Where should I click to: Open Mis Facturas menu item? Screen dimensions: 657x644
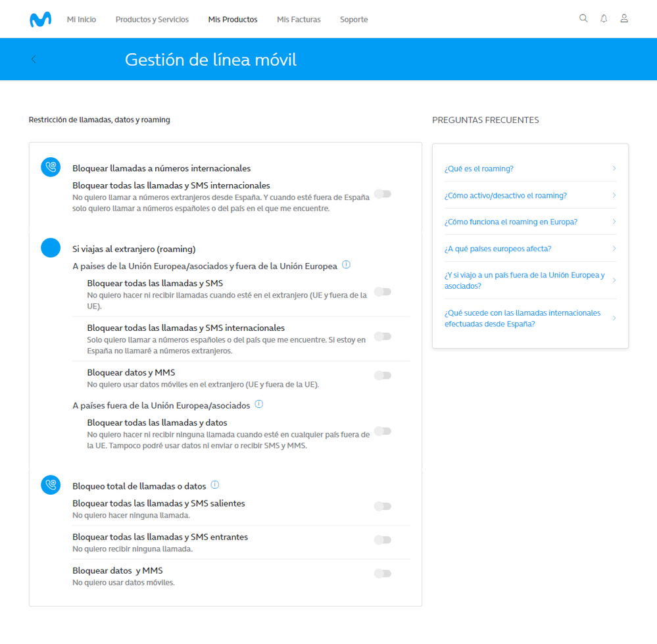click(x=299, y=20)
